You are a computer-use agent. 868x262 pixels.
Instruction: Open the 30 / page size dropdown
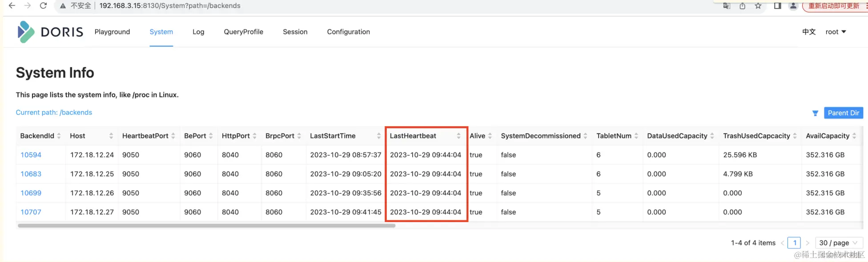839,243
